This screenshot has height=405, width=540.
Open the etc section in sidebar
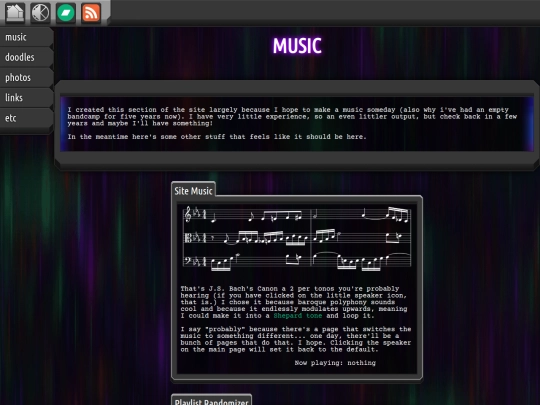click(26, 118)
